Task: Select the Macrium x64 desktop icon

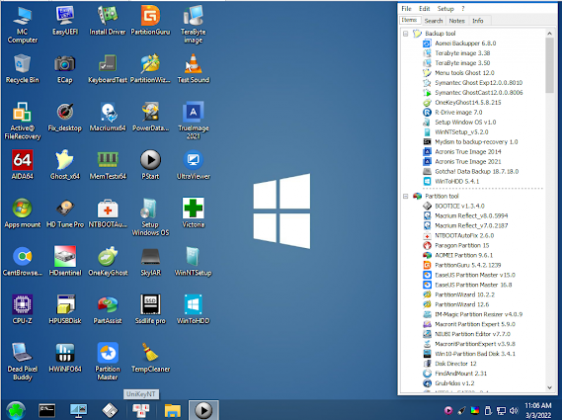Action: pyautogui.click(x=108, y=116)
